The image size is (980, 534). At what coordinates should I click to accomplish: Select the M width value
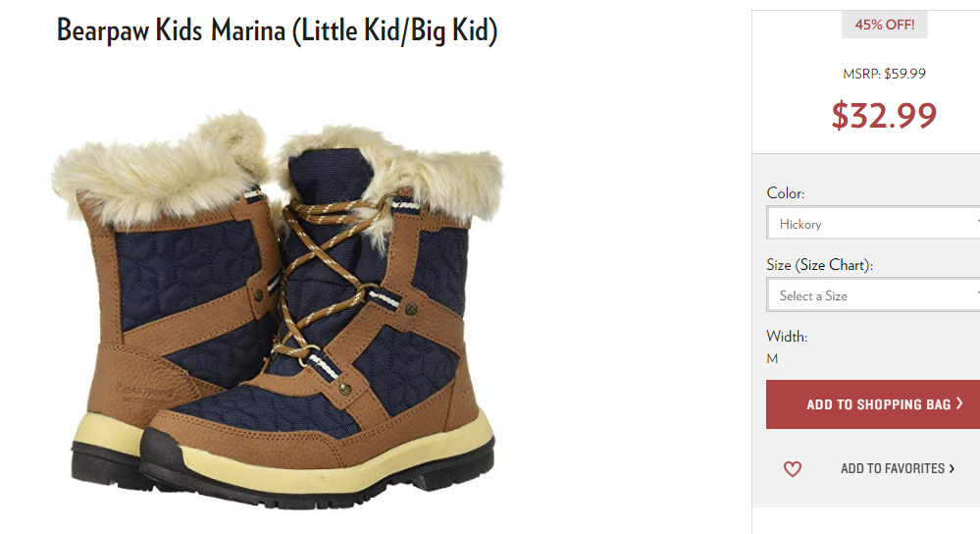(x=772, y=358)
